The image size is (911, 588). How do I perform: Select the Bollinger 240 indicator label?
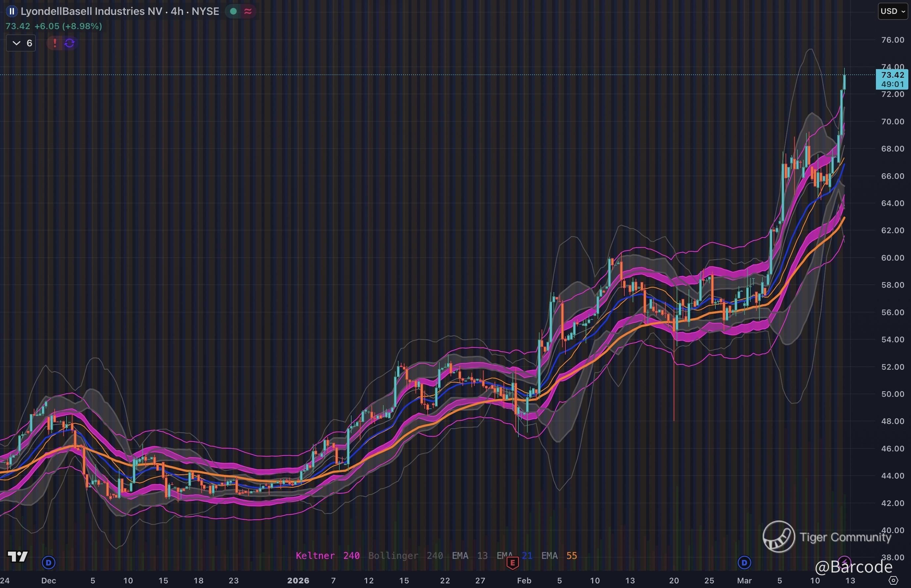pos(406,556)
